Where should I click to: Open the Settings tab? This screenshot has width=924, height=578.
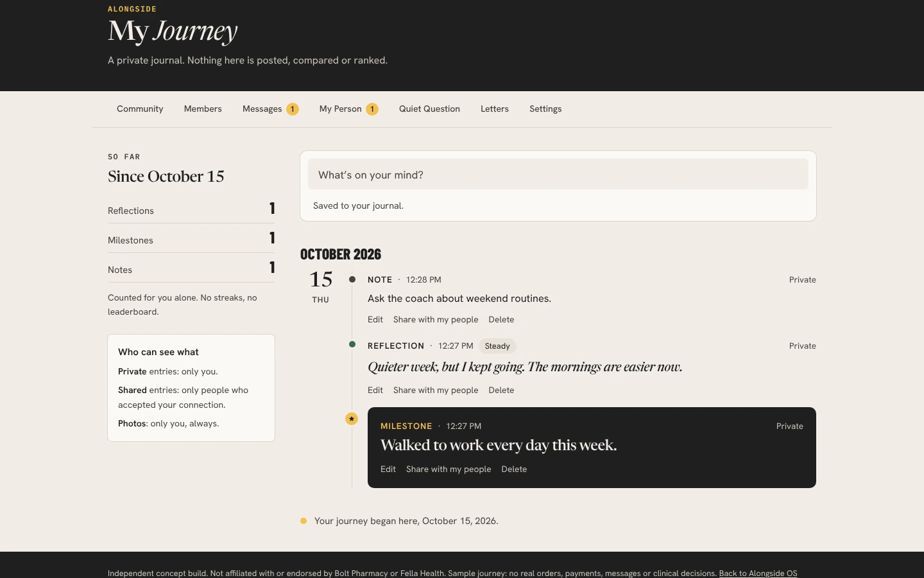click(x=545, y=109)
